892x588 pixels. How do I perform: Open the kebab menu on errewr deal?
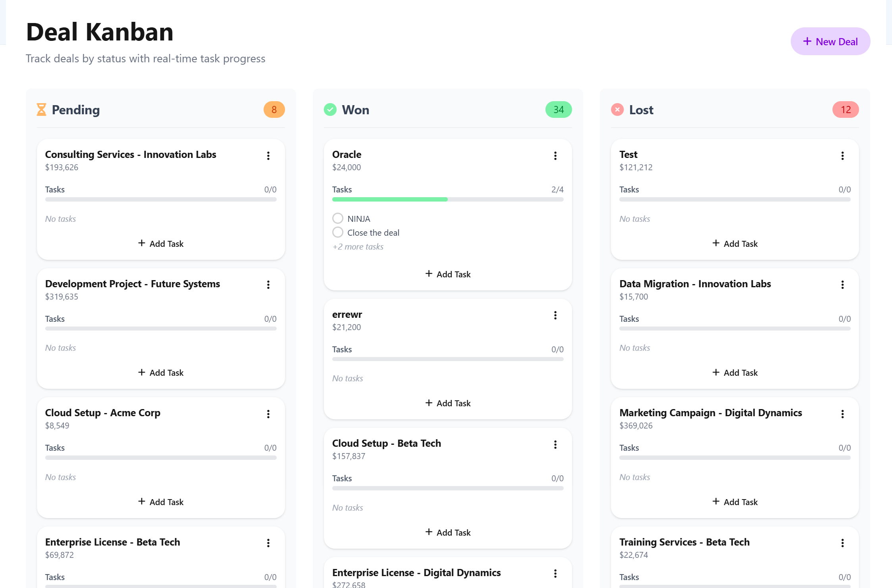pyautogui.click(x=555, y=315)
